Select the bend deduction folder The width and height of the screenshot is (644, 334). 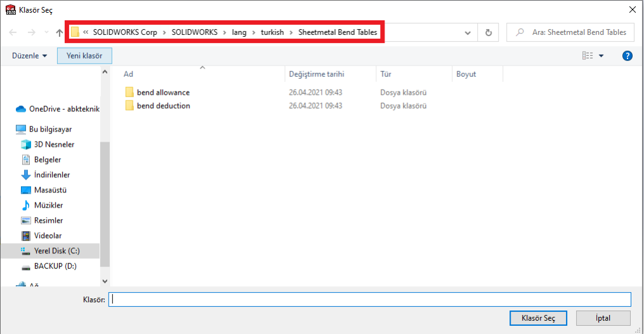tap(163, 105)
